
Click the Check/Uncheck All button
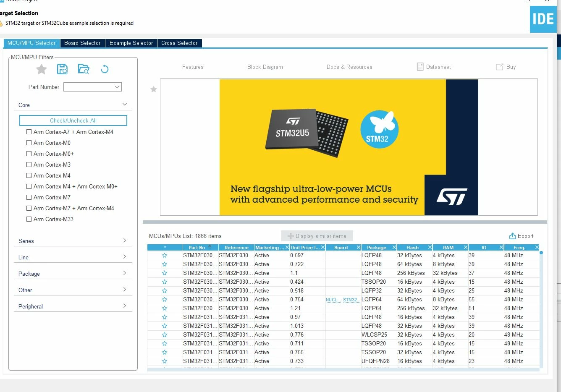coord(73,120)
